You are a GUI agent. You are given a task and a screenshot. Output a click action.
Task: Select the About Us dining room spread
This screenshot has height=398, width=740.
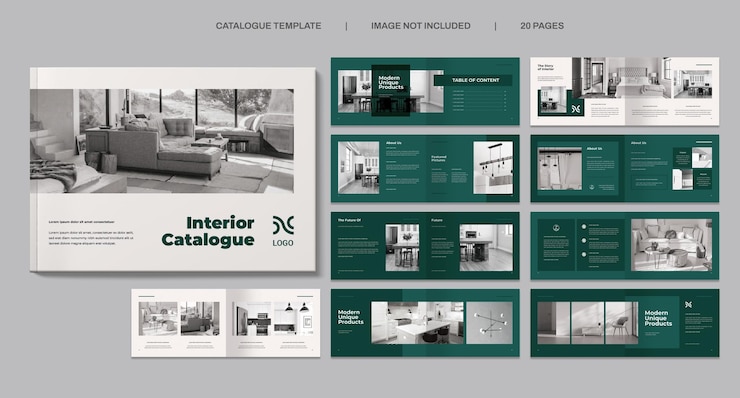(x=425, y=169)
